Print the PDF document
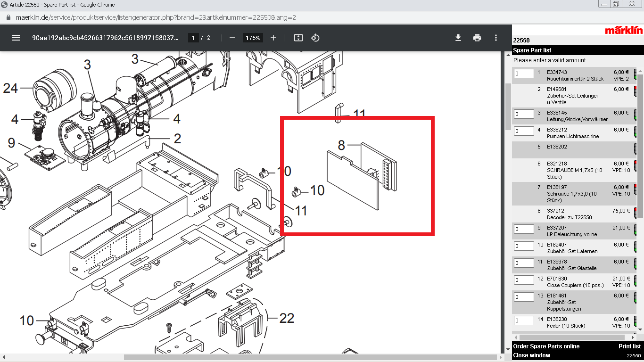This screenshot has width=644, height=362. 477,38
